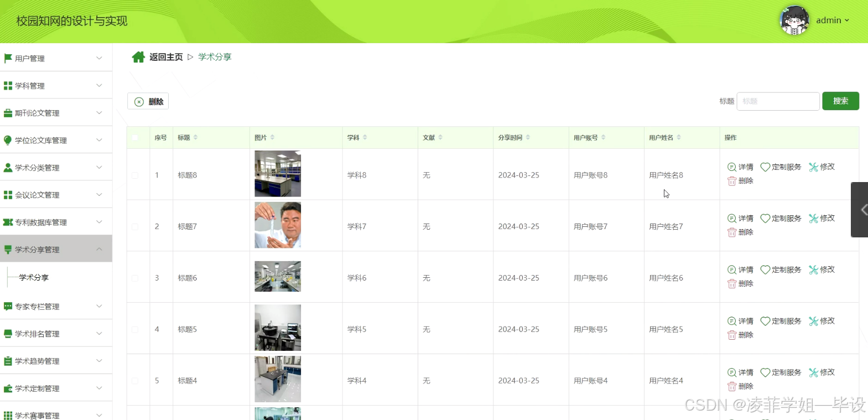Select 学术趋势管理 menu label

[37, 361]
